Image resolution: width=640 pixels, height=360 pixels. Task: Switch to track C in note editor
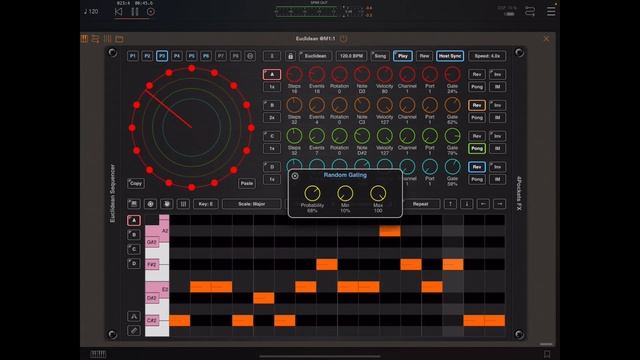pos(133,249)
